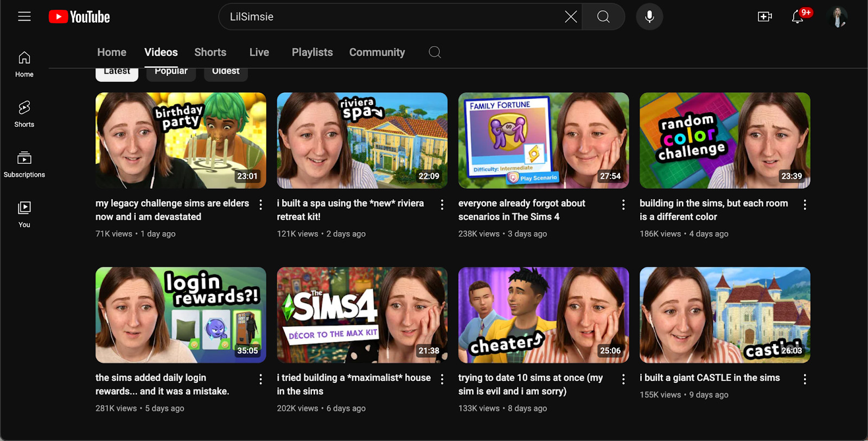Screen dimensions: 868x441
Task: Open random color challenge thumbnail
Action: [725, 140]
